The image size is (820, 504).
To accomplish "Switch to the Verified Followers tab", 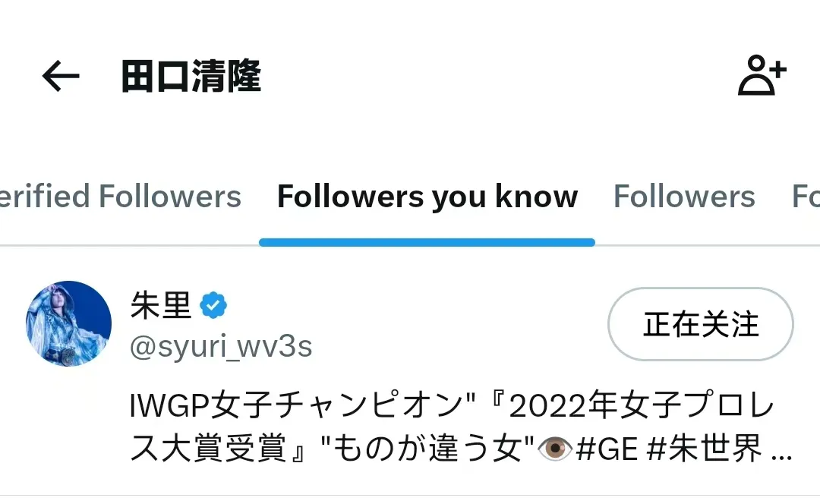I will coord(120,197).
